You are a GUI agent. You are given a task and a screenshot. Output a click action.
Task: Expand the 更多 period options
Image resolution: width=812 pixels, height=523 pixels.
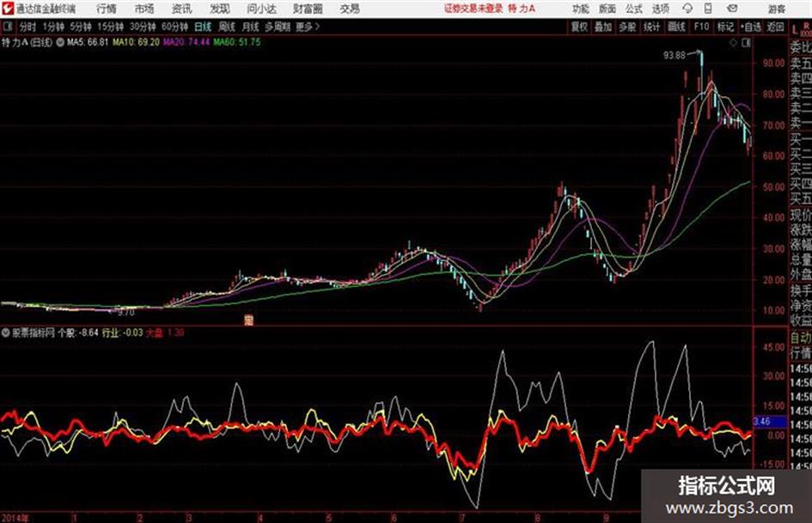(307, 27)
